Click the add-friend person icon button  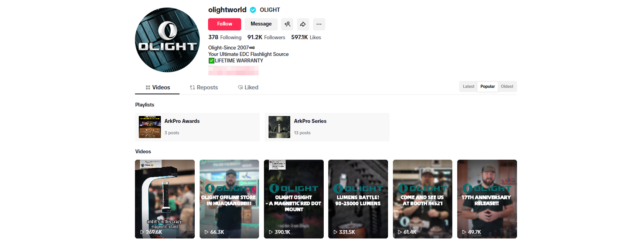287,24
